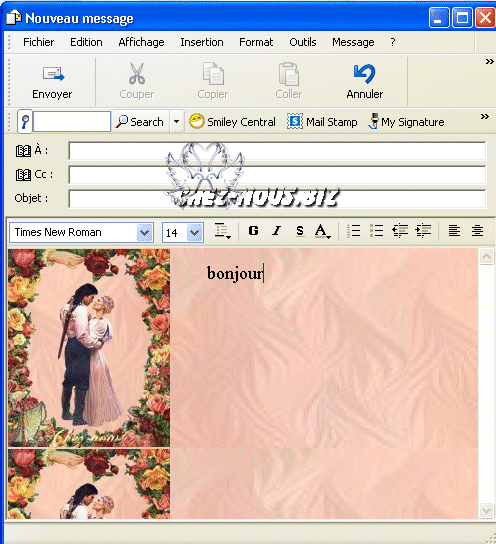Screen dimensions: 496x544
Task: Align text to the left
Action: [x=454, y=231]
